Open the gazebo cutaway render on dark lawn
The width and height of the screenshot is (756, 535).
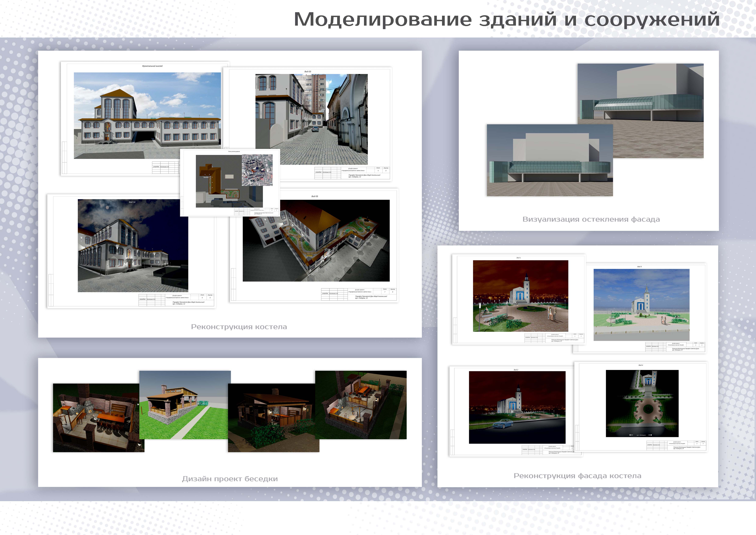coord(361,405)
